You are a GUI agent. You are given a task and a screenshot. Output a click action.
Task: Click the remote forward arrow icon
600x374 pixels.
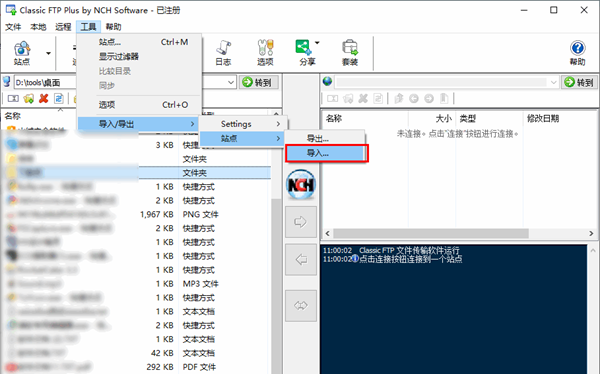(429, 99)
